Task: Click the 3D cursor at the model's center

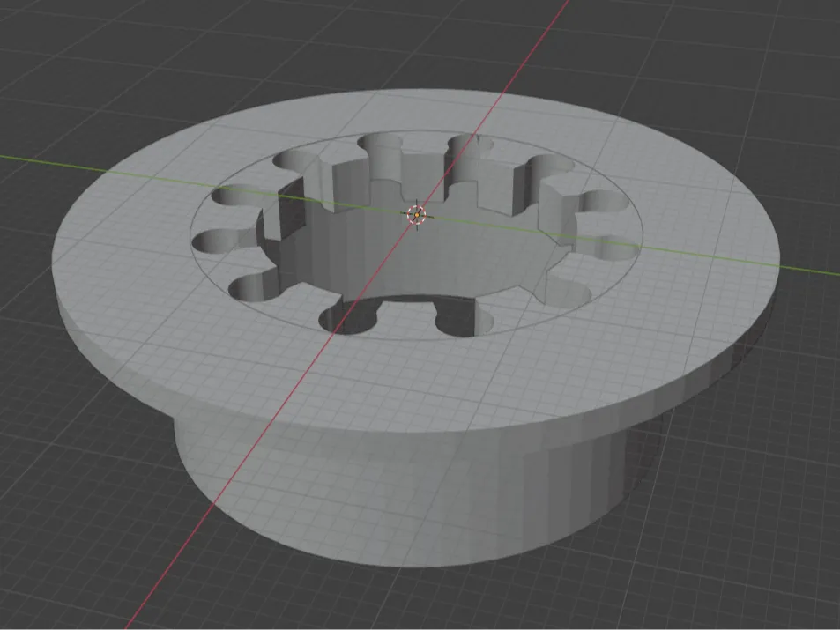Action: point(416,215)
